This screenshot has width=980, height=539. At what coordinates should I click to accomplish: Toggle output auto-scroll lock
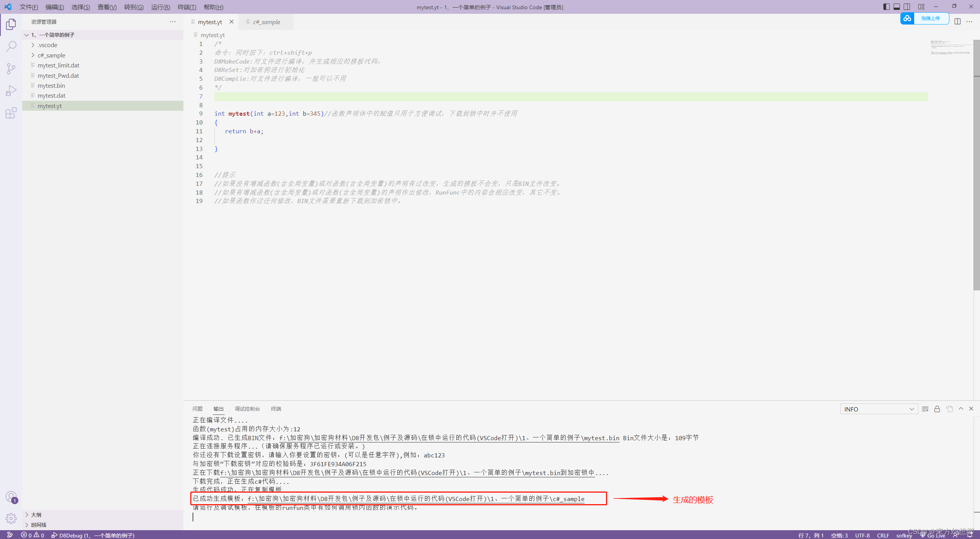tap(937, 409)
